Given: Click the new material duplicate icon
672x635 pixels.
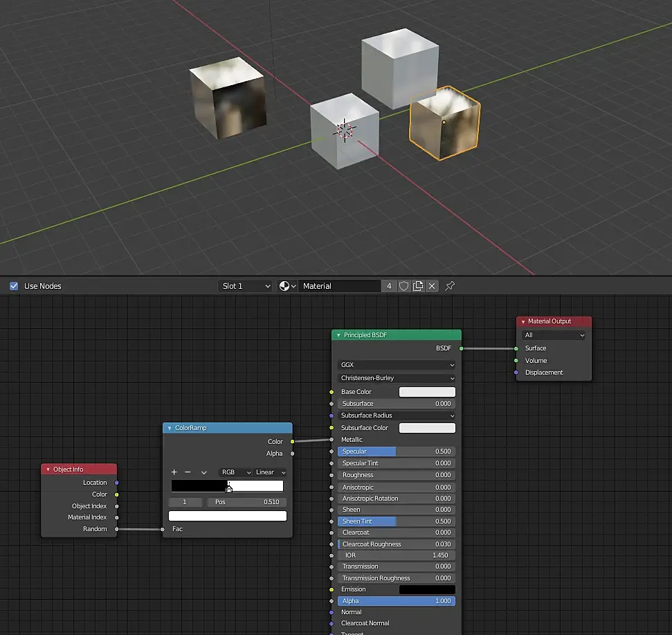Looking at the screenshot, I should click(418, 286).
